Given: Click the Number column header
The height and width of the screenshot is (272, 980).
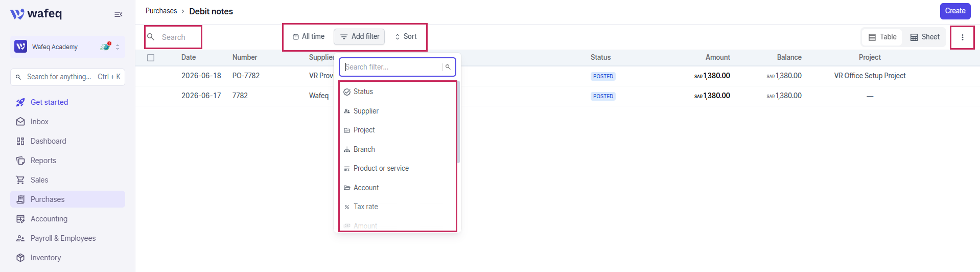Looking at the screenshot, I should [245, 57].
